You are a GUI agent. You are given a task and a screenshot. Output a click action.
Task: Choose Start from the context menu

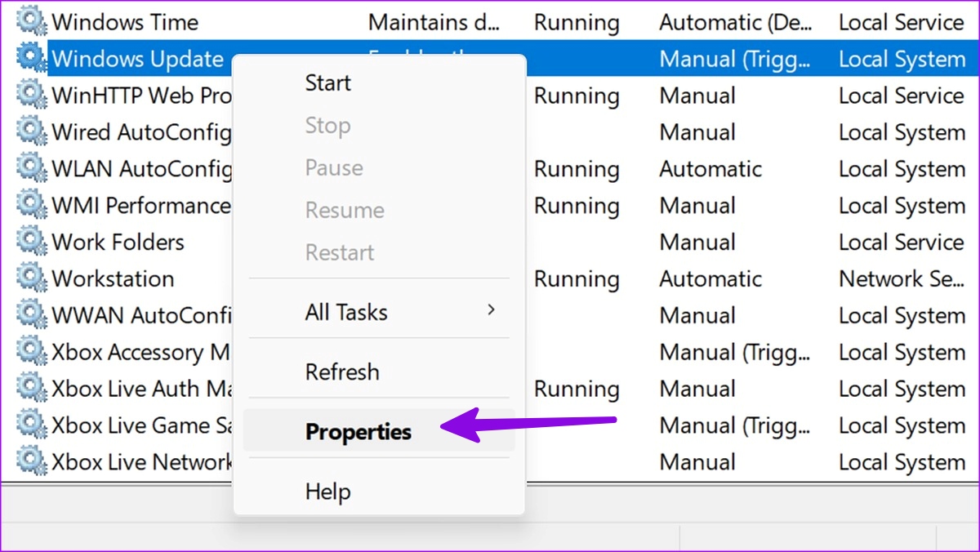click(327, 82)
